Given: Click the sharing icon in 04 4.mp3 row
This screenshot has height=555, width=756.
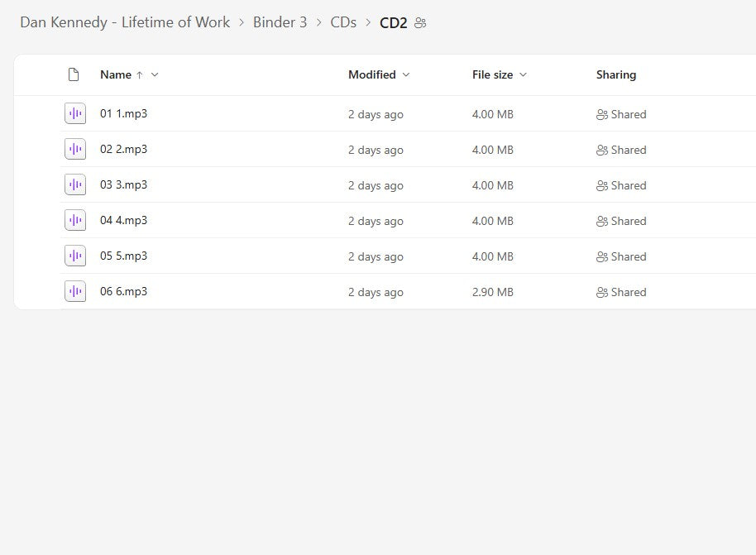Looking at the screenshot, I should [601, 222].
